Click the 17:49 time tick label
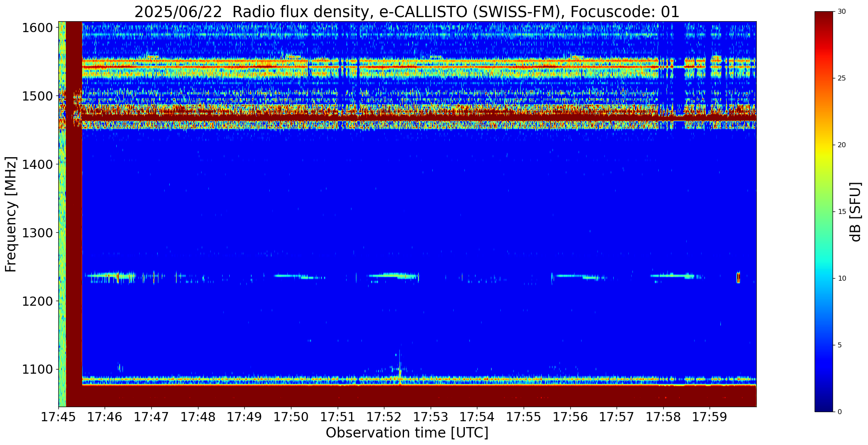Image resolution: width=868 pixels, height=445 pixels. tap(245, 417)
